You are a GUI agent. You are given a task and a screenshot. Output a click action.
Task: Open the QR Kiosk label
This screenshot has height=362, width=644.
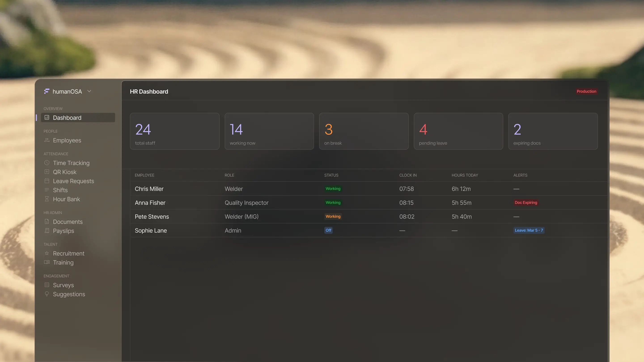click(65, 172)
